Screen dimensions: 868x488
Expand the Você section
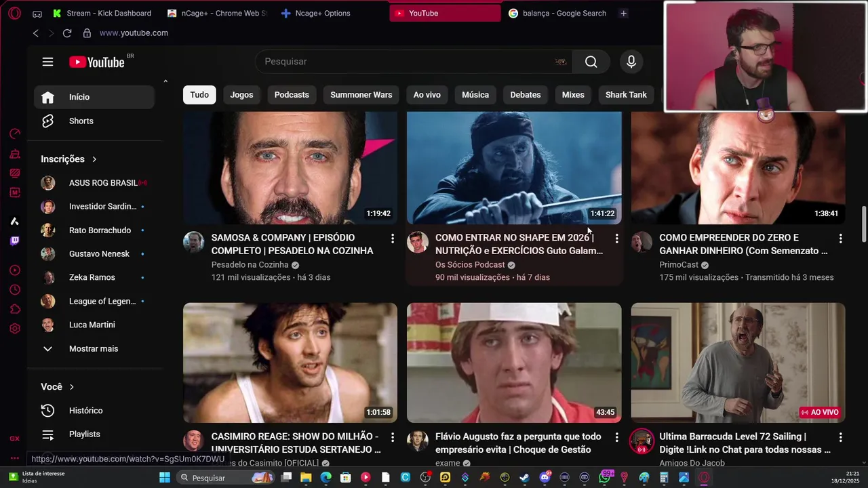pos(58,387)
